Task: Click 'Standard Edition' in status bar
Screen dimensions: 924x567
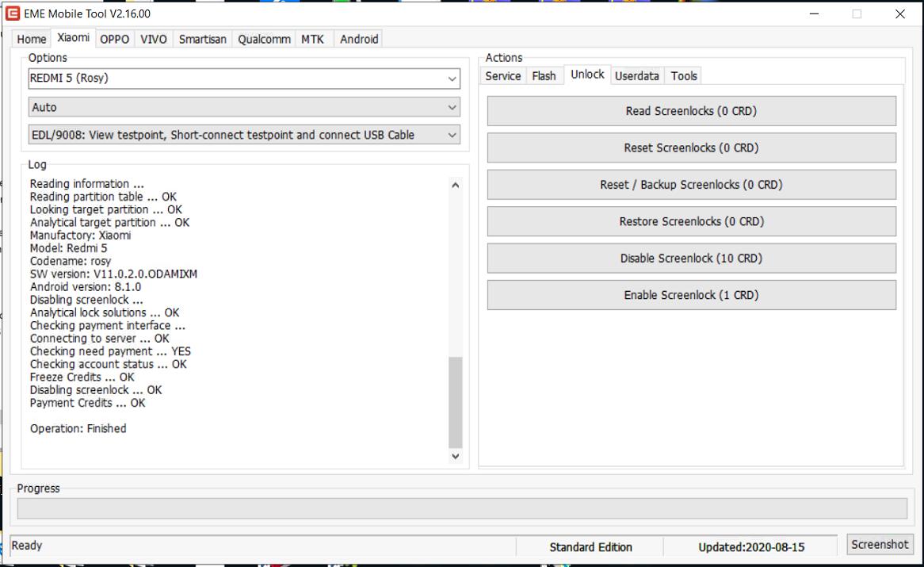Action: tap(590, 547)
